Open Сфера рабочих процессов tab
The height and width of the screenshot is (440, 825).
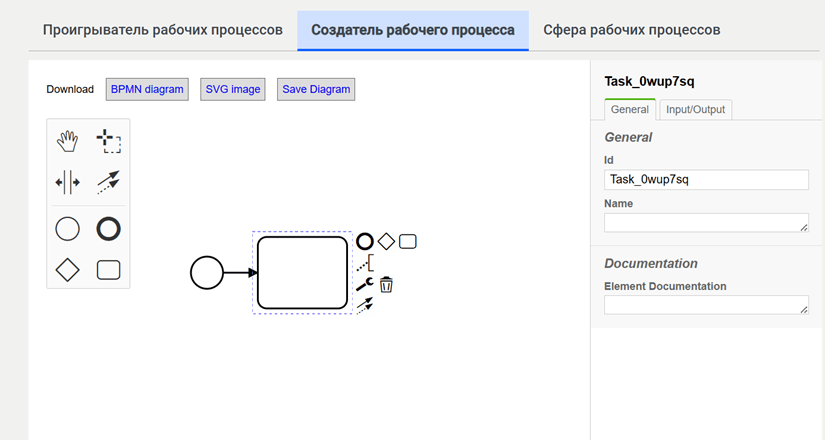coord(631,30)
